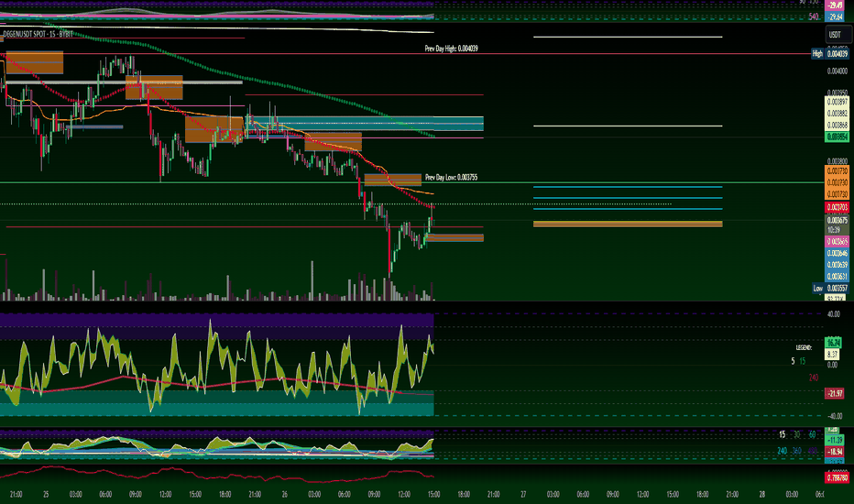
Task: Open the USDT currency selector button
Action: (838, 34)
